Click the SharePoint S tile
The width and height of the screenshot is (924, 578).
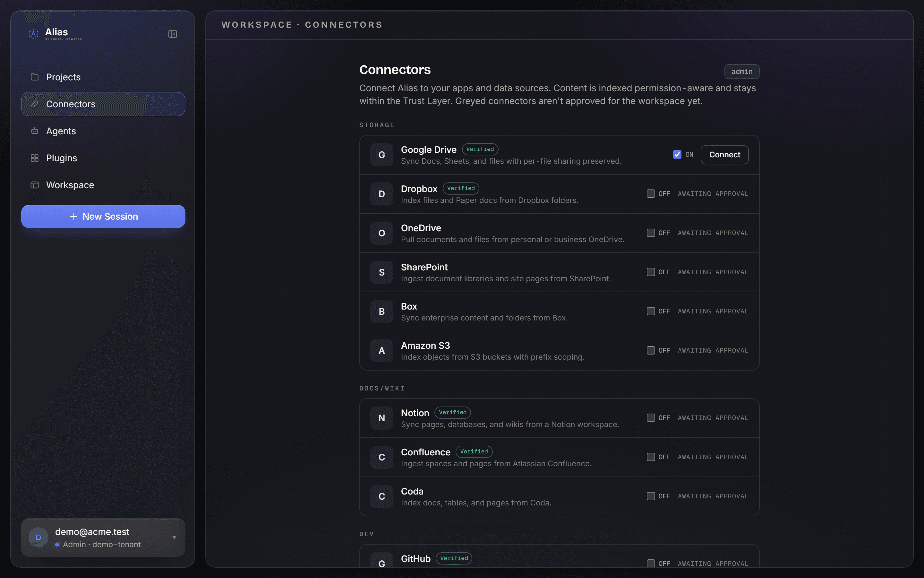(x=381, y=272)
